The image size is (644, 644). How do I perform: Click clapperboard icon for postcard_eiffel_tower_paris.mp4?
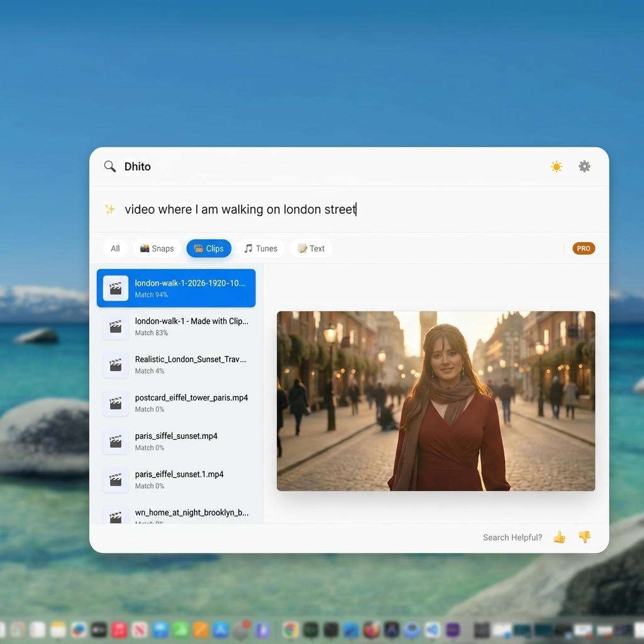pos(116,403)
